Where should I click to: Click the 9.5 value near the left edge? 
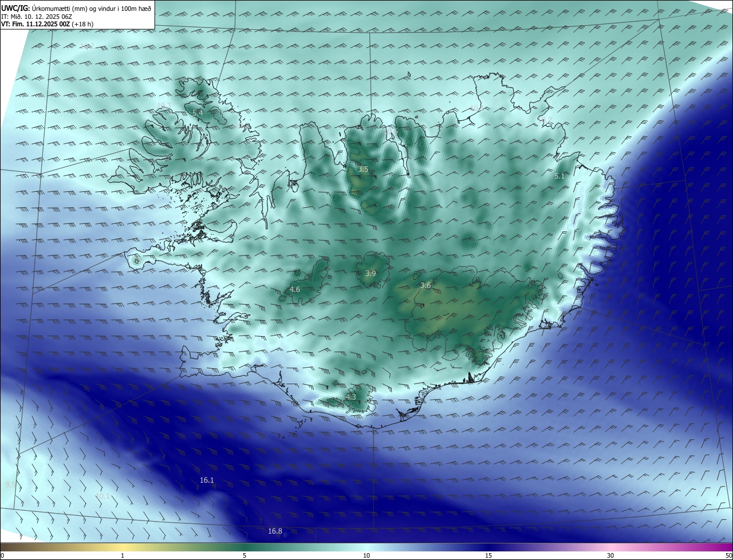click(x=10, y=485)
